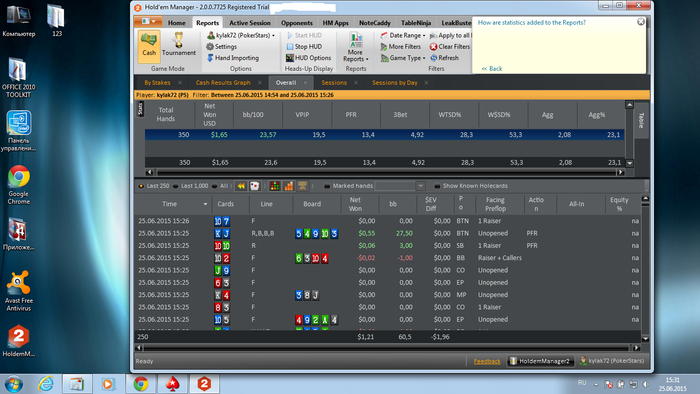Screen dimensions: 700x394
Task: Expand the vertical Stats side panel
Action: [x=140, y=109]
